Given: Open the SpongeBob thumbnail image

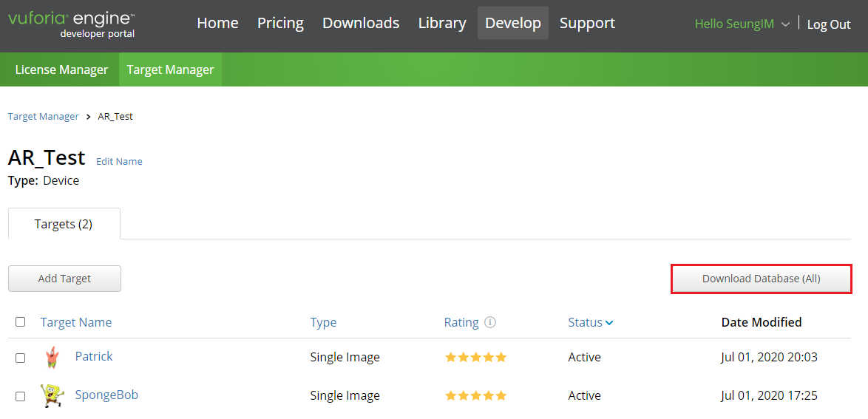Looking at the screenshot, I should [51, 396].
